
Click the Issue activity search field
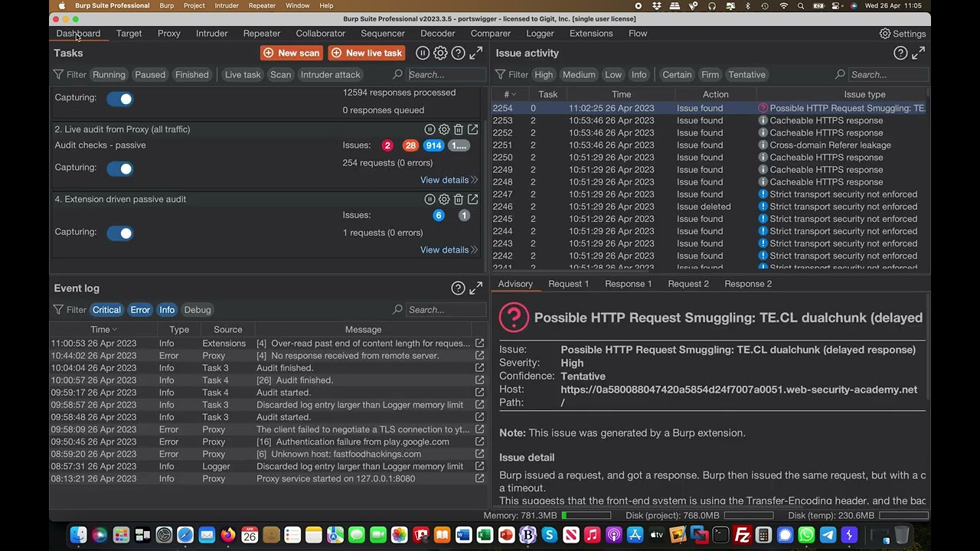point(888,74)
